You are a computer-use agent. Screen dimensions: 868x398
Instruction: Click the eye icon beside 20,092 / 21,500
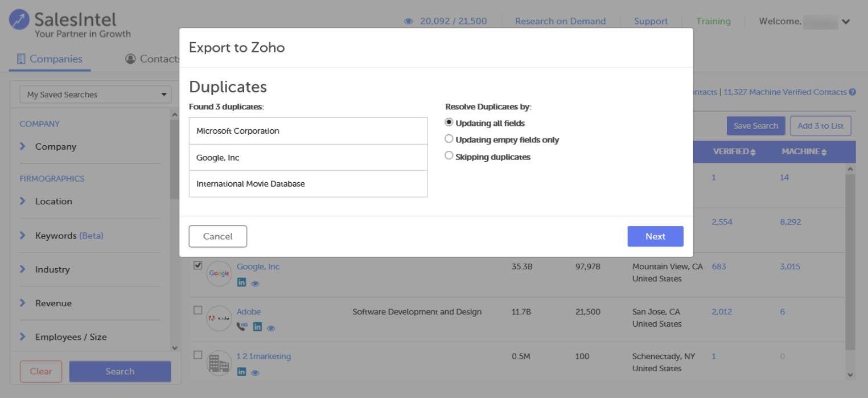pyautogui.click(x=408, y=22)
